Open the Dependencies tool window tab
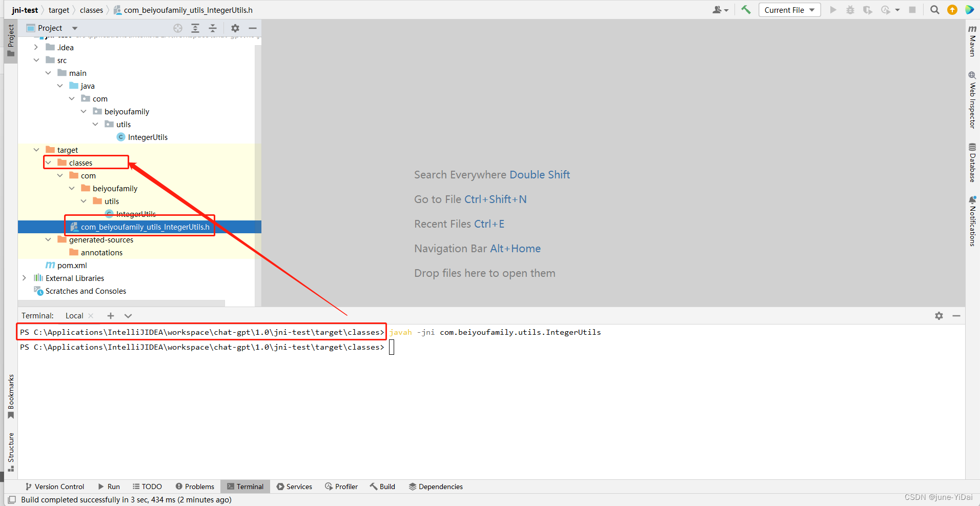Screen dimensions: 980x506 (436, 487)
